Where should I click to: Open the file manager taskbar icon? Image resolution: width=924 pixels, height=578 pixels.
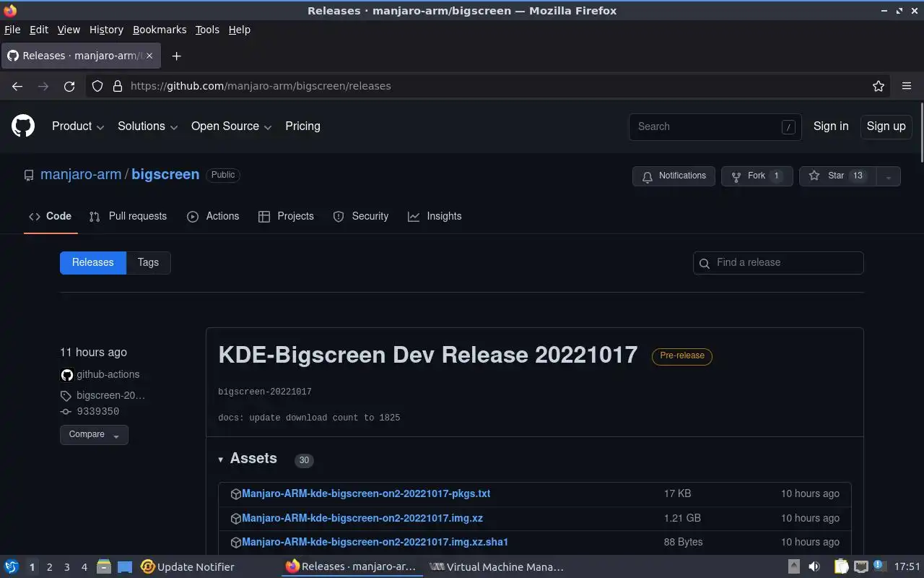[x=103, y=567]
